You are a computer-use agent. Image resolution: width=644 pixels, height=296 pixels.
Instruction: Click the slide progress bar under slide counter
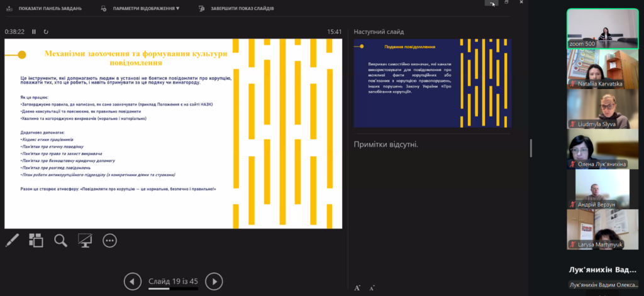click(173, 290)
